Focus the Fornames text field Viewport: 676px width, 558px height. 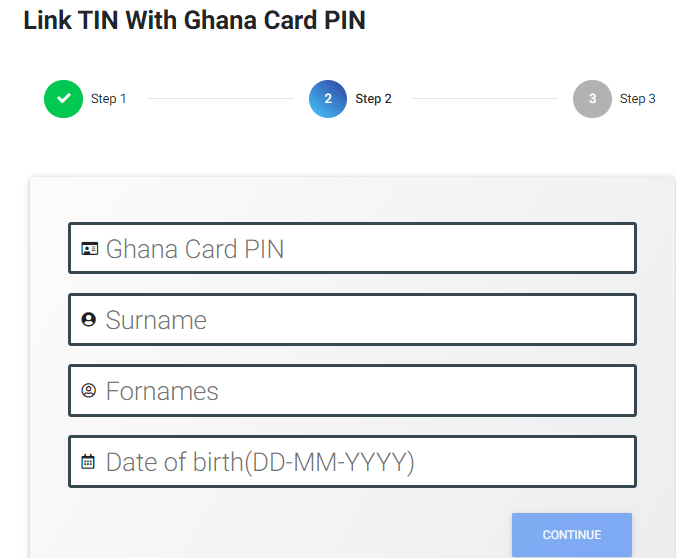(x=352, y=390)
